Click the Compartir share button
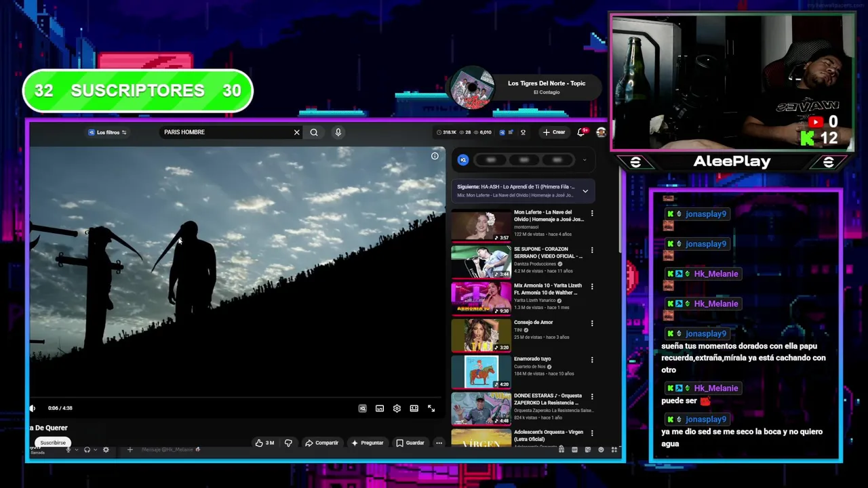The height and width of the screenshot is (488, 868). tap(321, 443)
